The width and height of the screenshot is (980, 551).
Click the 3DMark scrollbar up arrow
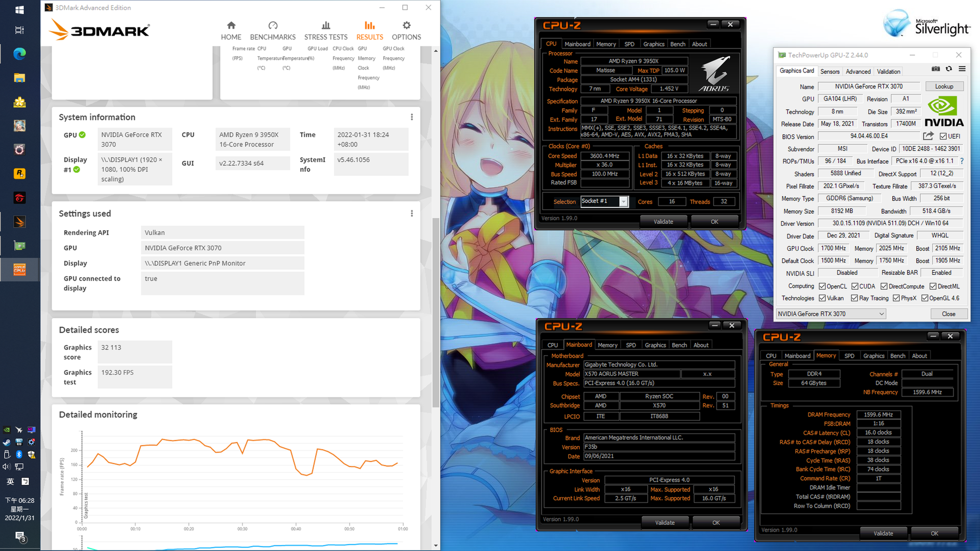pyautogui.click(x=435, y=51)
